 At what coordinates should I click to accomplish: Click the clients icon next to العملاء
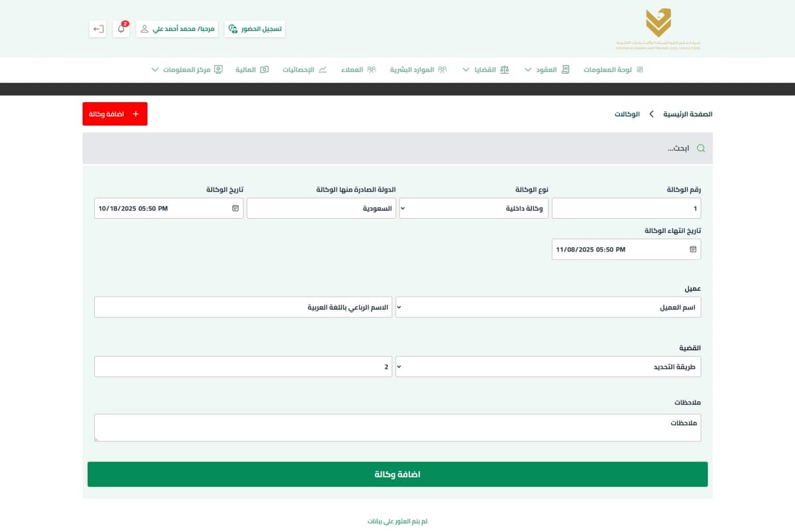pos(372,70)
